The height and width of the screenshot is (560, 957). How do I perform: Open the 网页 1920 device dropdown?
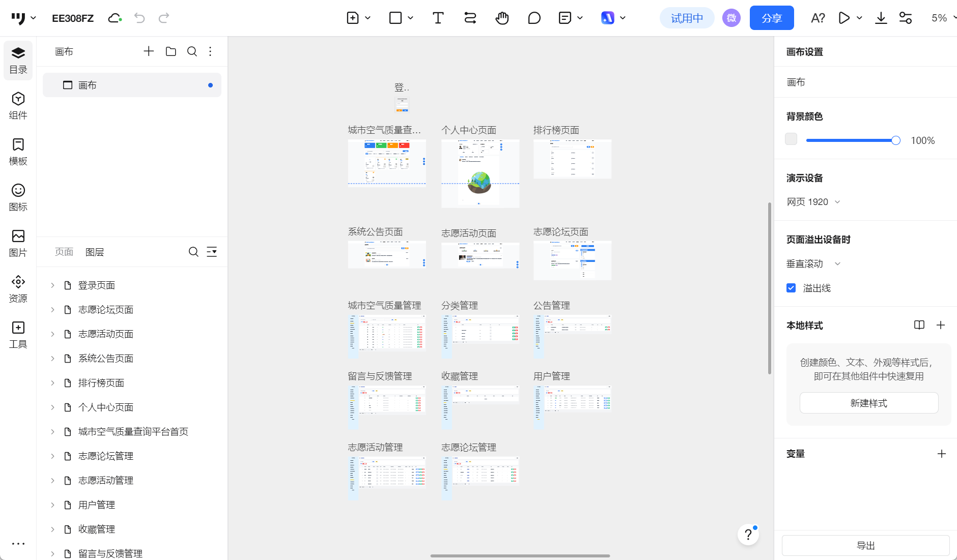pyautogui.click(x=812, y=201)
